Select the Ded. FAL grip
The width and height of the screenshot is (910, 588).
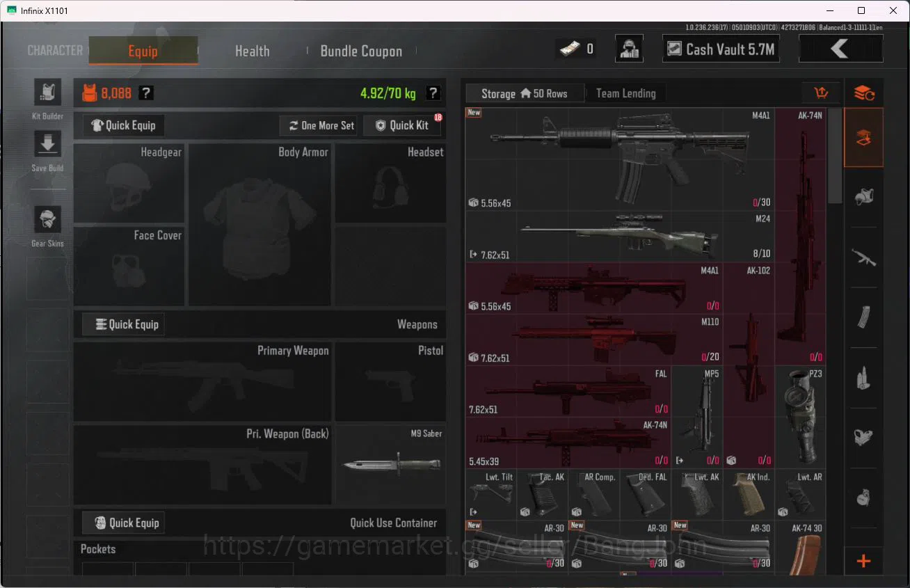[646, 494]
